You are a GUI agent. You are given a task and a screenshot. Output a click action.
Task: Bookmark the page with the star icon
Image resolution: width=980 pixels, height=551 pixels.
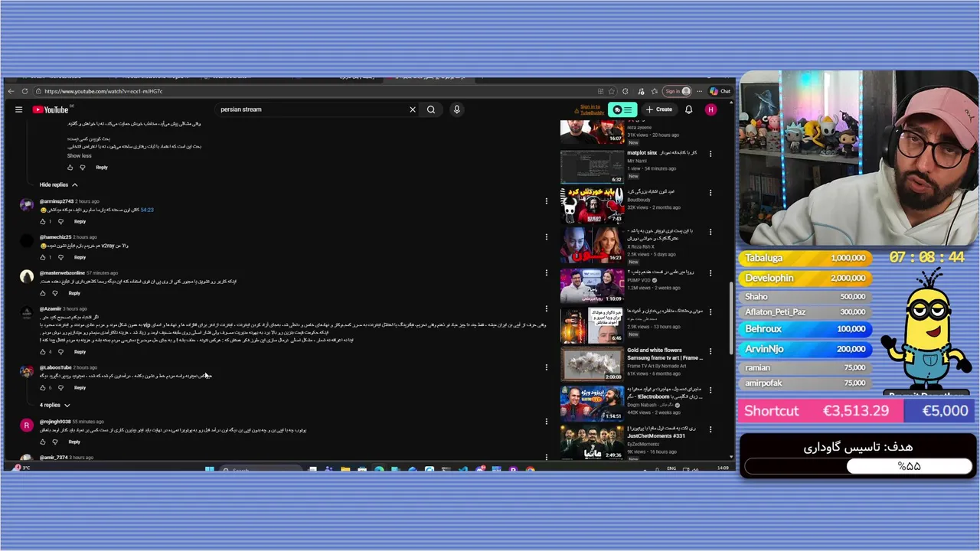click(x=612, y=91)
